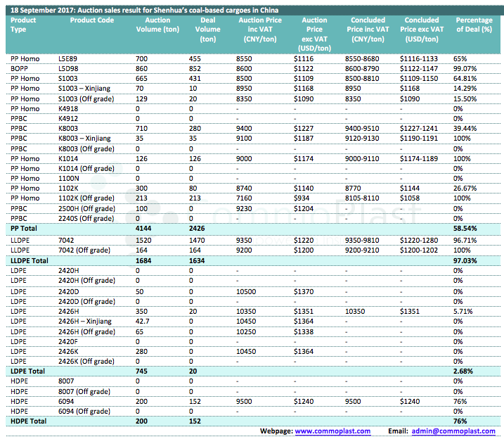
Task: Click auction volume 42.7
Action: [x=143, y=322]
